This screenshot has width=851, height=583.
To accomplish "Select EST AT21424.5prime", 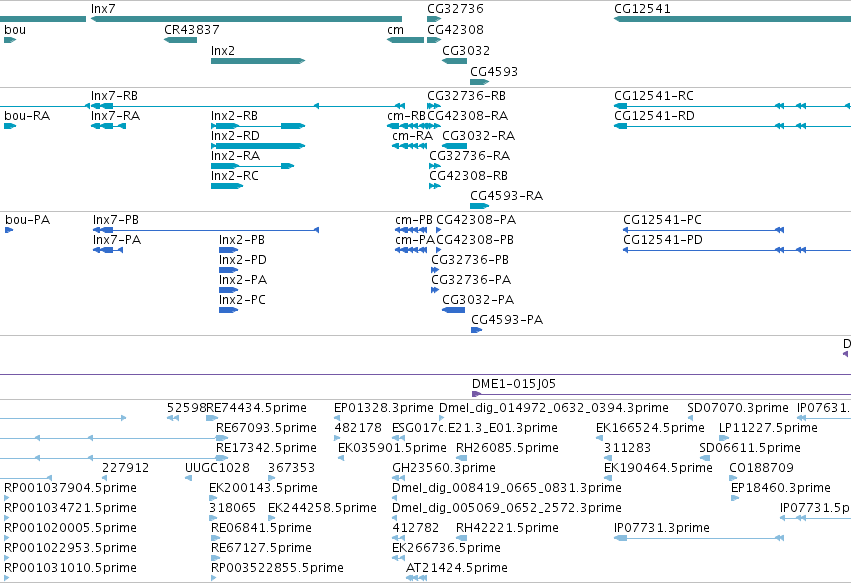I will pyautogui.click(x=416, y=578).
